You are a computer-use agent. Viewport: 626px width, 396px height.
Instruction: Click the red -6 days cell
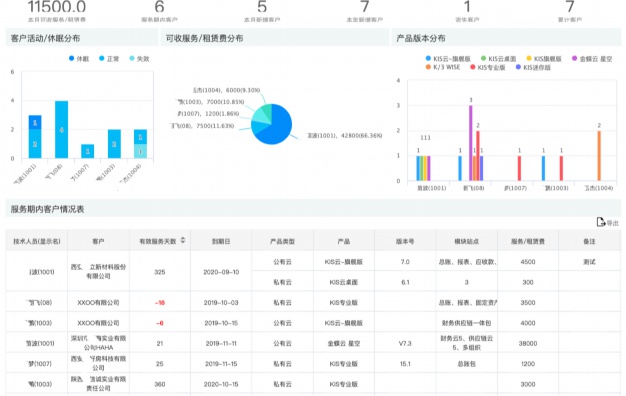(160, 323)
